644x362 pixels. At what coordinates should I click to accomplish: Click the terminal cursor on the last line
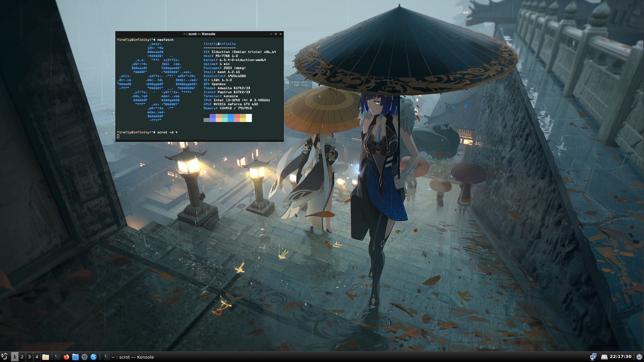coord(118,136)
